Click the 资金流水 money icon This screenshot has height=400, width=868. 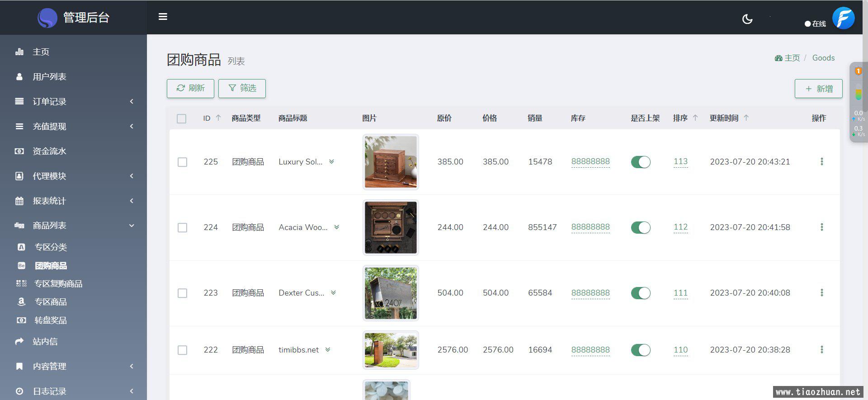(19, 151)
